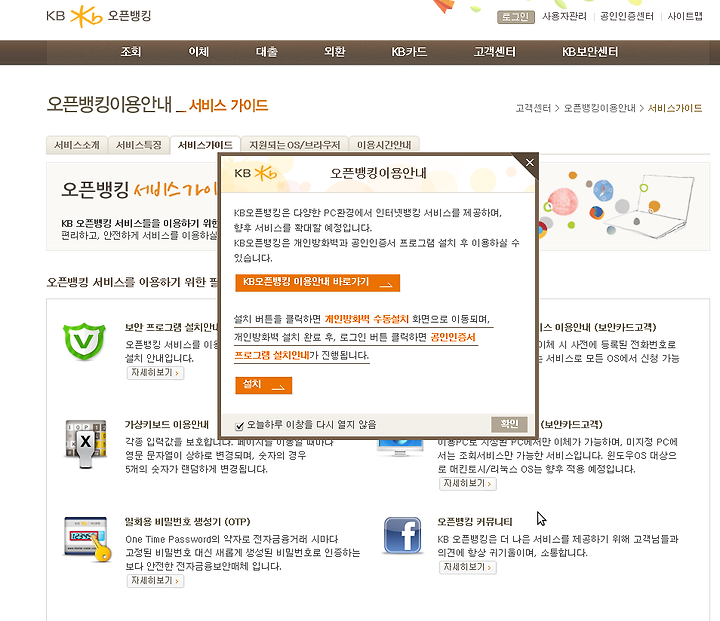This screenshot has width=720, height=621.
Task: Switch to the 이용시간안내 tab
Action: point(384,145)
